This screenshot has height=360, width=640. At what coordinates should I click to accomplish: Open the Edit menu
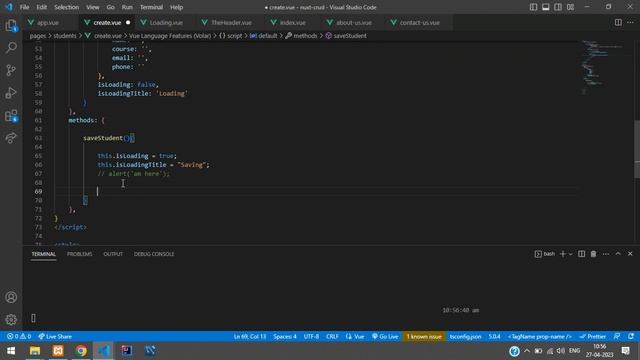(x=42, y=7)
